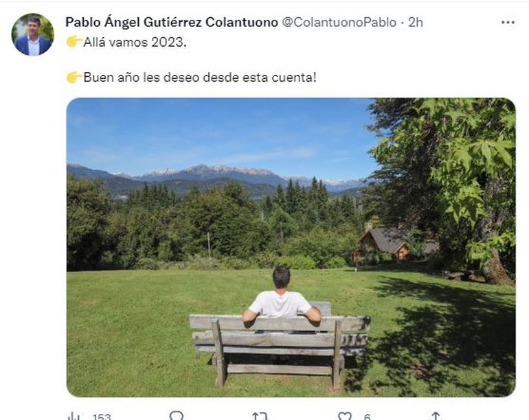Open Pablo Ángel Gutiérrez Colantuono's profile picture
This screenshot has height=420, width=529.
[x=33, y=34]
